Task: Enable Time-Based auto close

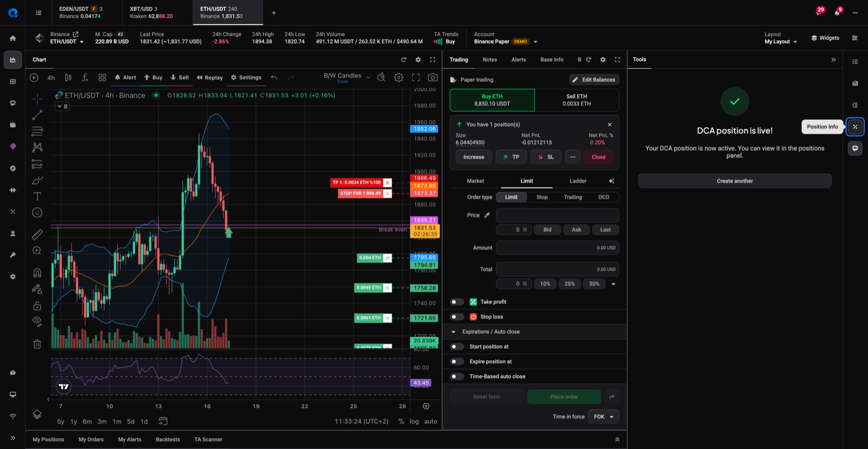Action: coord(457,376)
